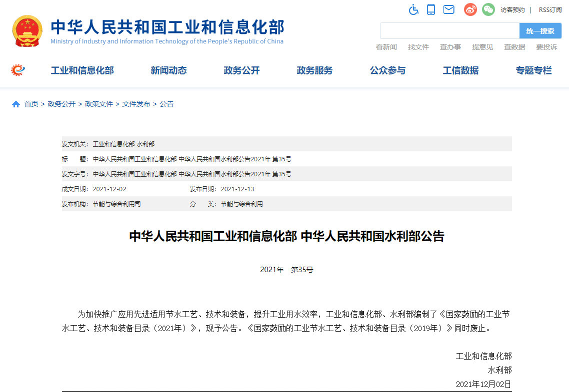Open the 专题专栏 navigation item
The height and width of the screenshot is (392, 569).
coord(533,71)
